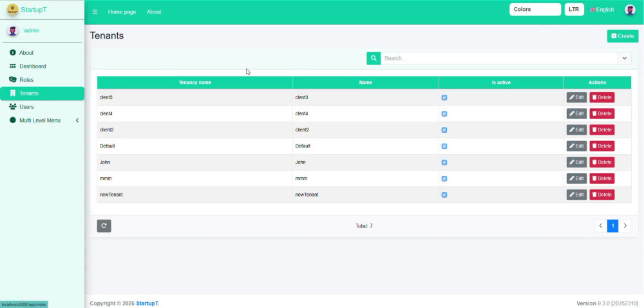Delete the John tenant
The width and height of the screenshot is (644, 308).
[x=602, y=162]
